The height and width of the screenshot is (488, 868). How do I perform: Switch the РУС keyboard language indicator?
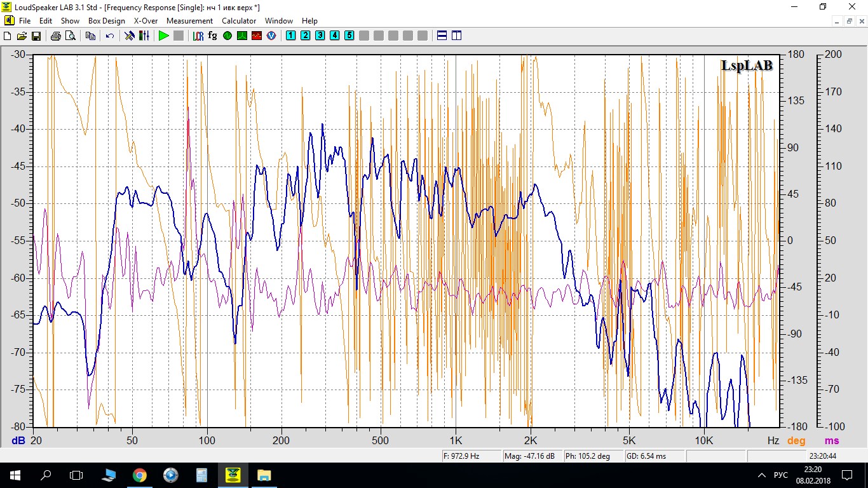(x=780, y=475)
